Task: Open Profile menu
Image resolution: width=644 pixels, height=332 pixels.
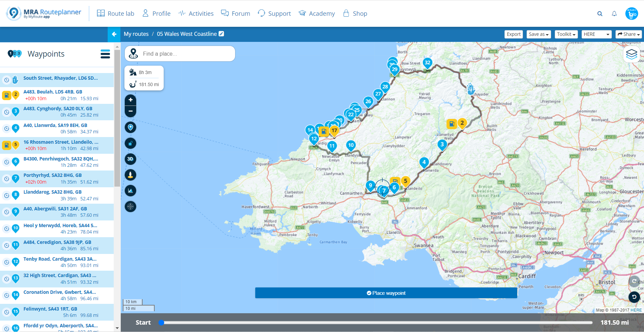Action: [x=156, y=14]
